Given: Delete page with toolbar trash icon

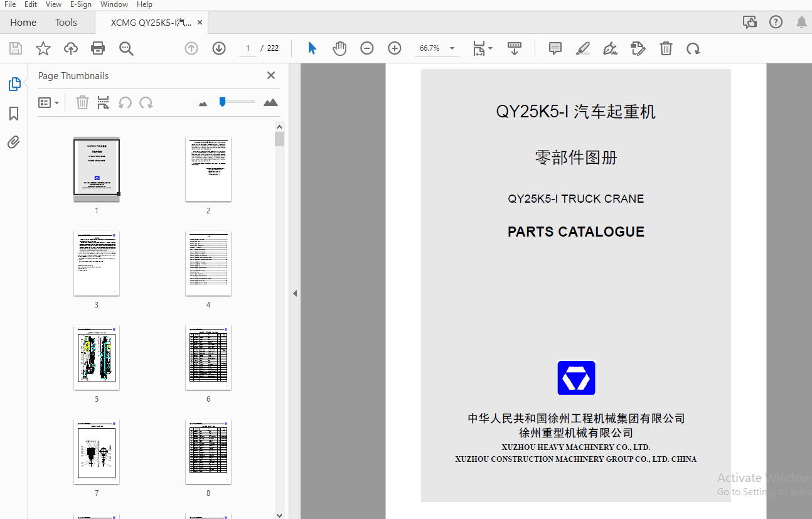Looking at the screenshot, I should tap(666, 48).
